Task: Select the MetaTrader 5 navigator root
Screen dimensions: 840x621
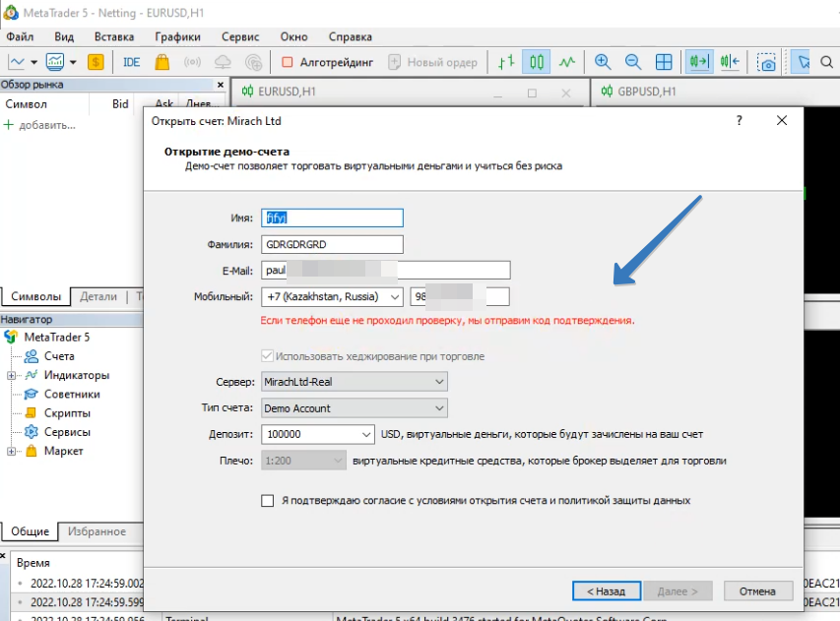Action: [57, 338]
